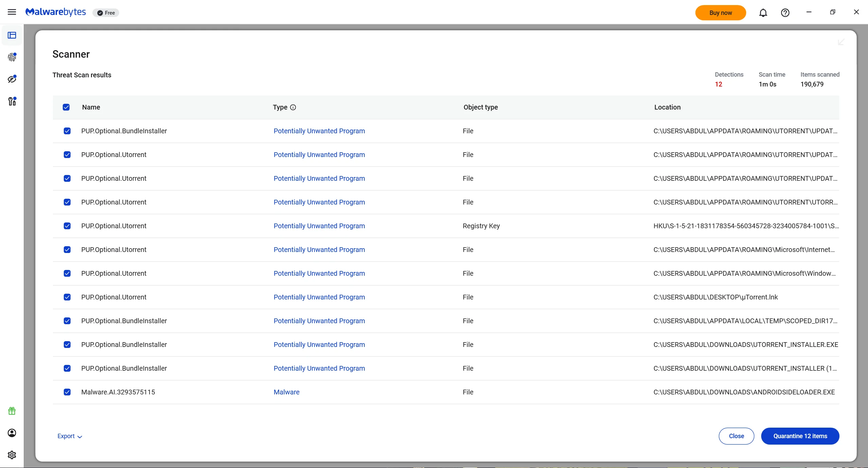Expand the Export dropdown
Screen dimensions: 868x468
(x=70, y=436)
